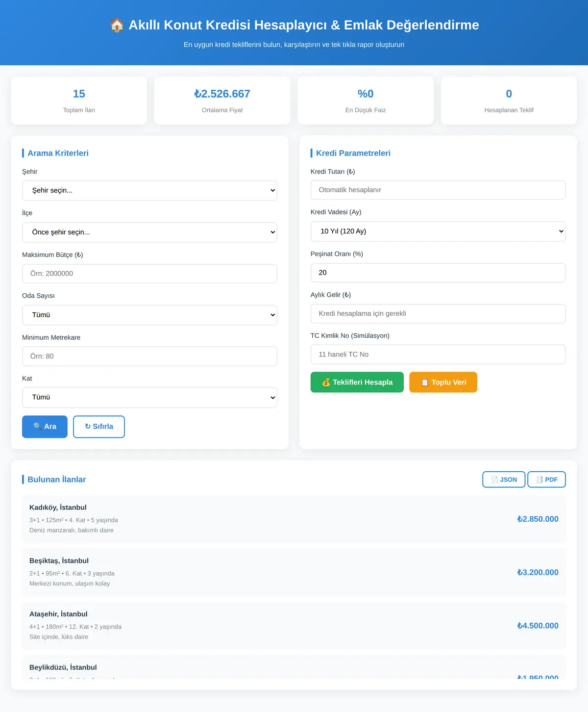The width and height of the screenshot is (588, 712).
Task: Click the "Site içinde, lüks daire" description
Action: (x=59, y=637)
